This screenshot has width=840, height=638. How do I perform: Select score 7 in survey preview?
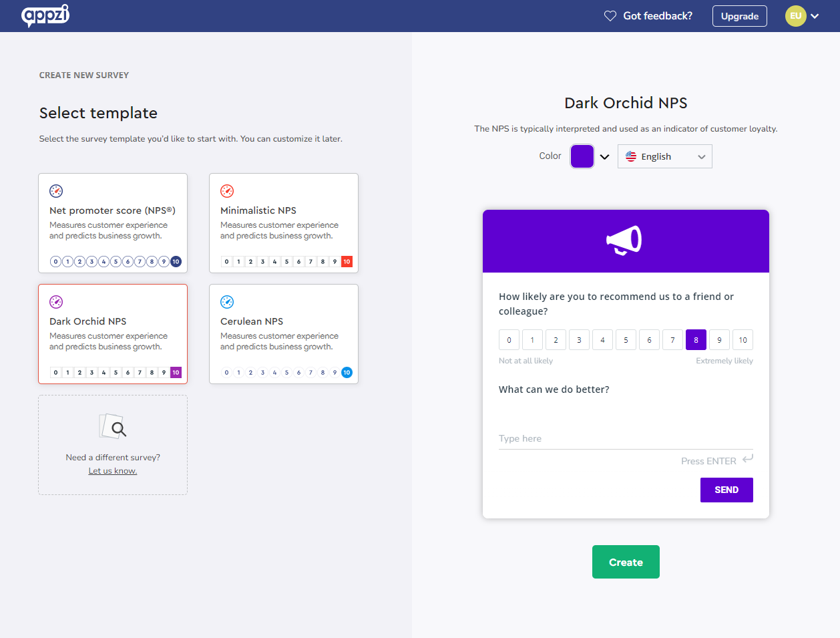tap(672, 340)
